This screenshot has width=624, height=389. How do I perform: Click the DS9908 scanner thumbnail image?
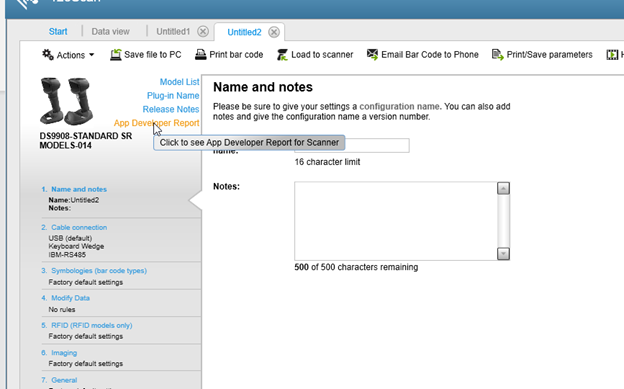click(67, 101)
